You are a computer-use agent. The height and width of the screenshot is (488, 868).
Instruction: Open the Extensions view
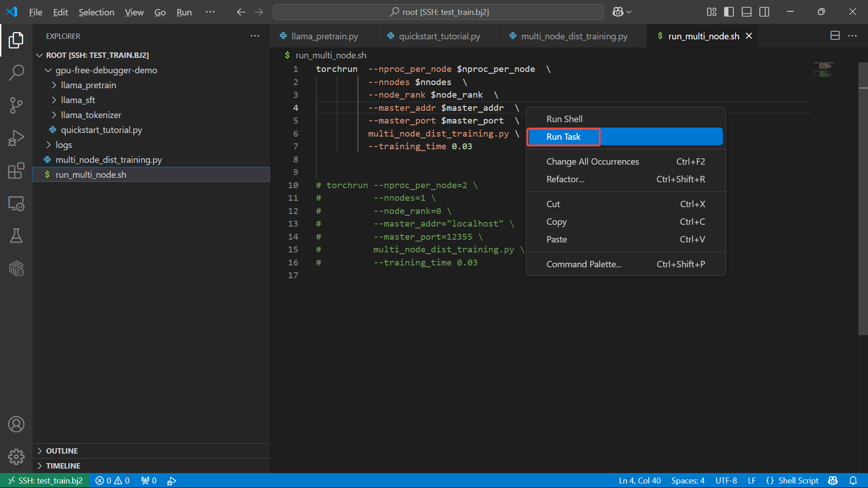[x=16, y=171]
